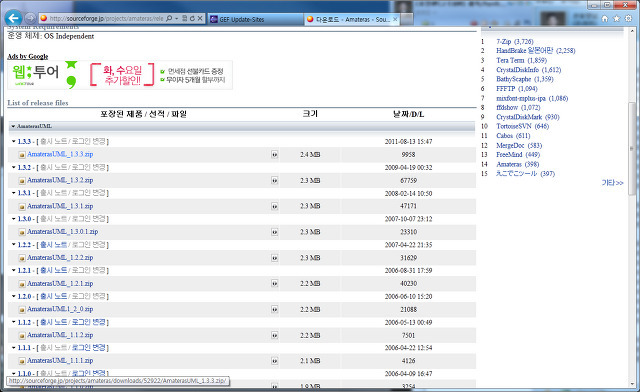This screenshot has width=640, height=392.
Task: Open the address bar dropdown arrow
Action: point(176,18)
